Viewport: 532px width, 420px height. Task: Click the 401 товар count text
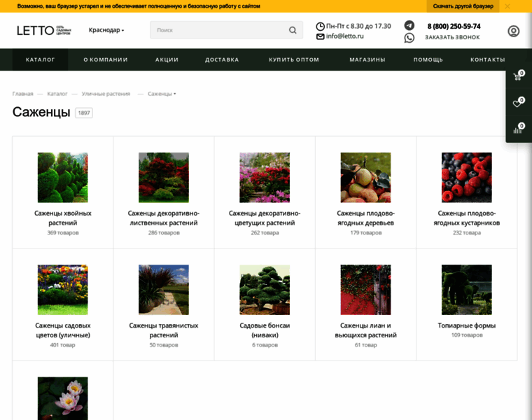(63, 345)
